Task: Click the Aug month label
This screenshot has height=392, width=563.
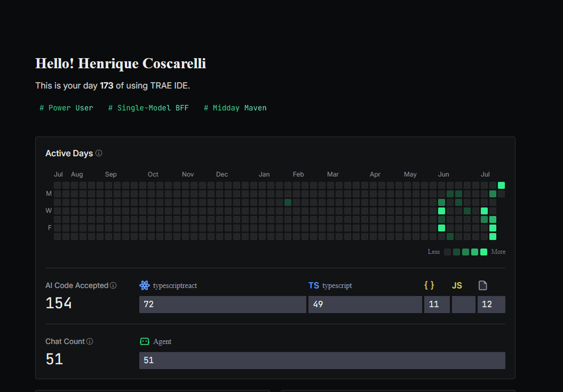Action: (77, 174)
